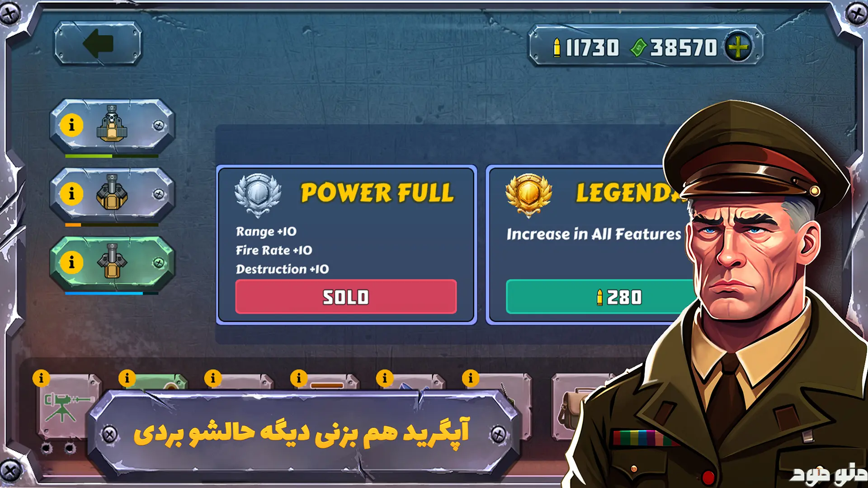
Task: Open info icon on sixth bottom weapon slot
Action: pos(470,378)
